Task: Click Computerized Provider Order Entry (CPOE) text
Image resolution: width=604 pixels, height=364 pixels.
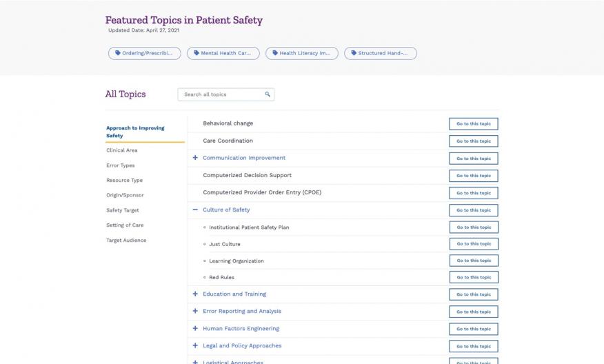Action: point(262,192)
